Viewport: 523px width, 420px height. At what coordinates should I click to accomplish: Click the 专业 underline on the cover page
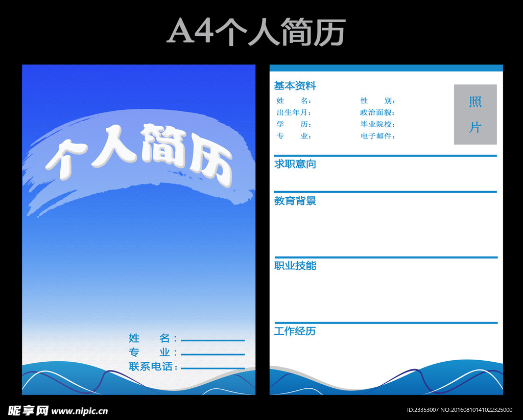point(212,354)
